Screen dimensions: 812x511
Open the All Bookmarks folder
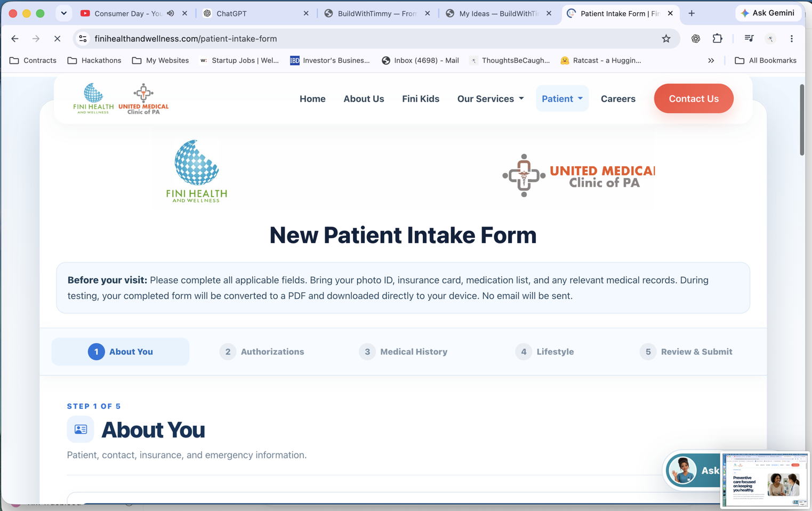766,61
